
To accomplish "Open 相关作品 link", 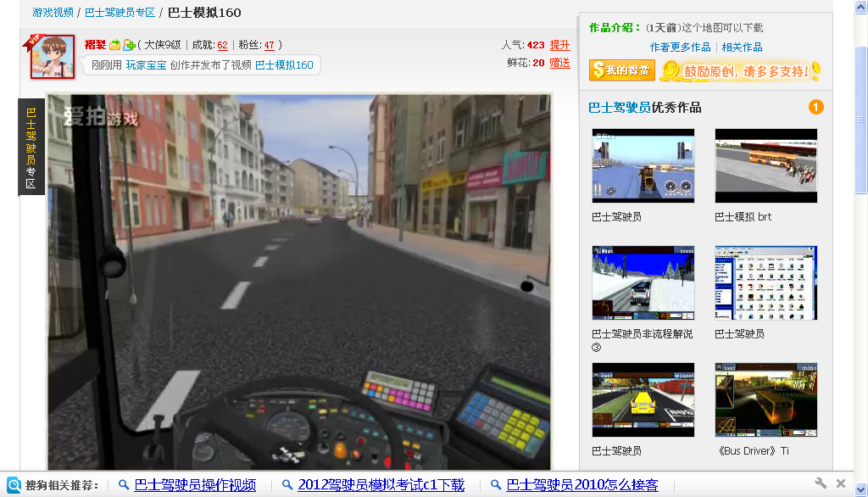I will 742,47.
